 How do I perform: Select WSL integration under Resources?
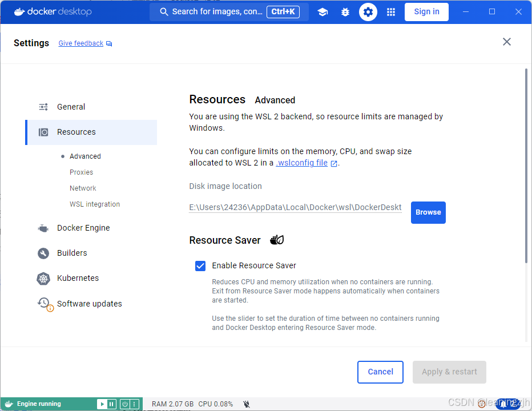[95, 204]
